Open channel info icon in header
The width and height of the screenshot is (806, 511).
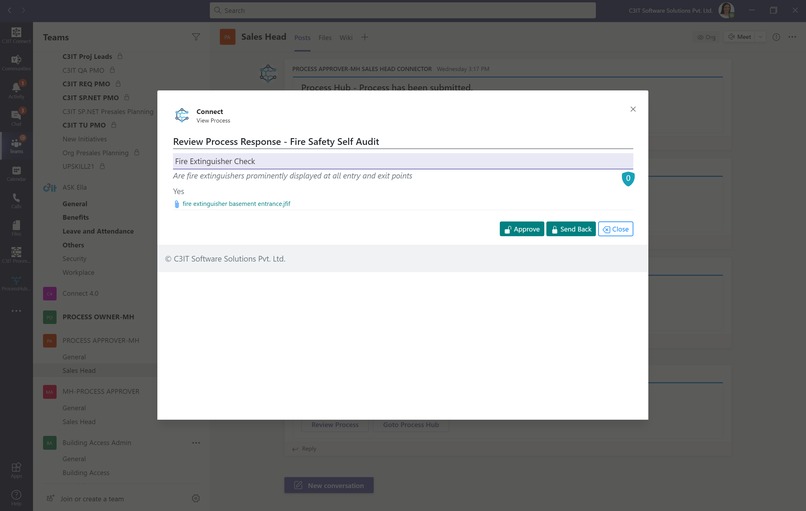pos(776,37)
